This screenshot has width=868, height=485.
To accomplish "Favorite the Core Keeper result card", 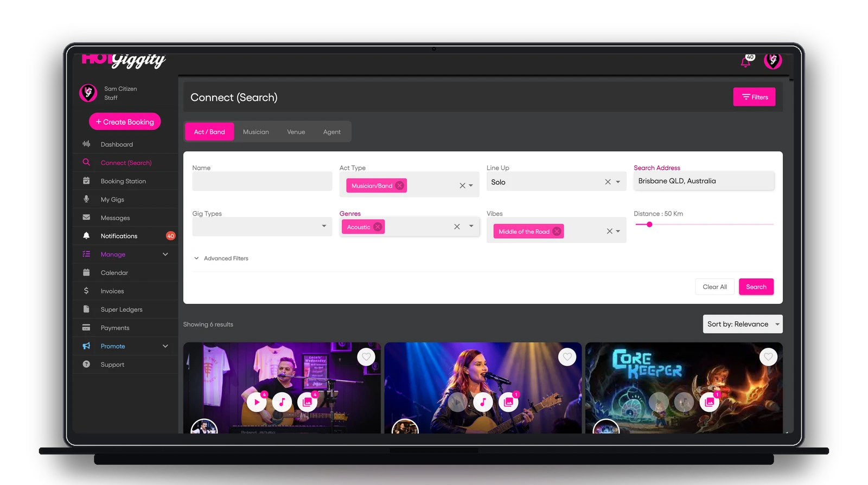I will tap(768, 357).
